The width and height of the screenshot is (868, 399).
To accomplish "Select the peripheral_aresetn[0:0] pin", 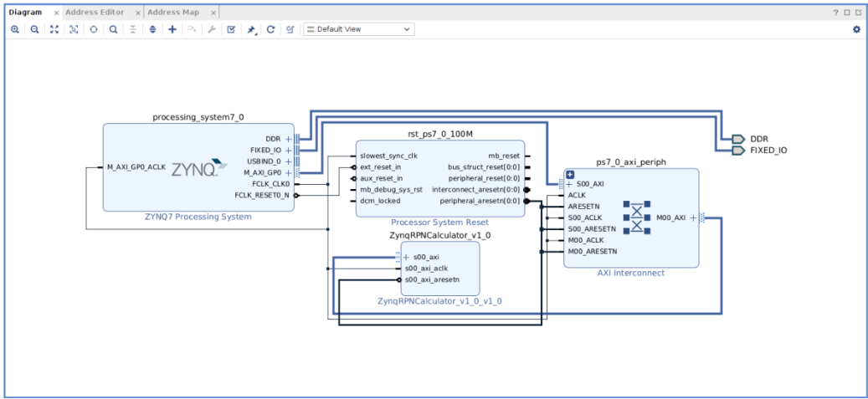I will pyautogui.click(x=480, y=200).
